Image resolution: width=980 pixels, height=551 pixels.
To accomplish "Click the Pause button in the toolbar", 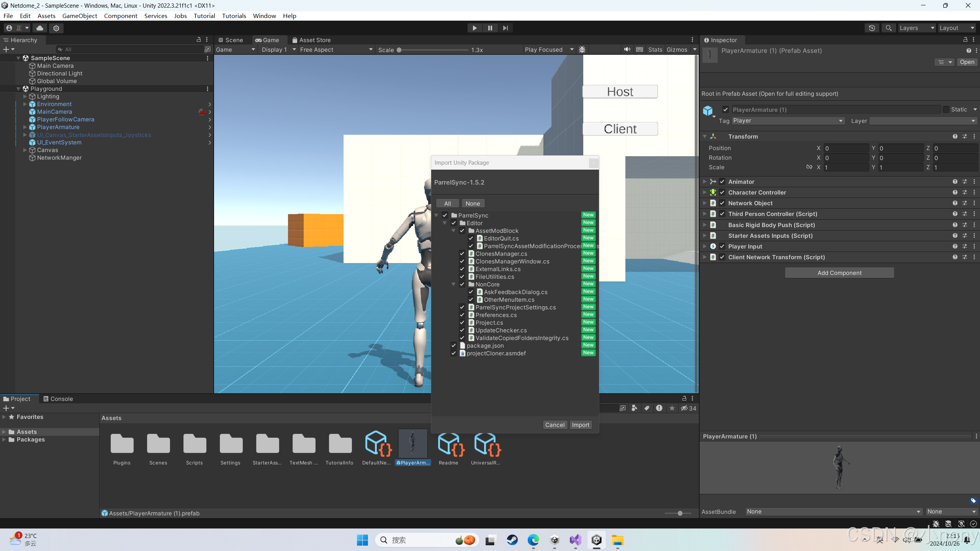I will pos(490,28).
